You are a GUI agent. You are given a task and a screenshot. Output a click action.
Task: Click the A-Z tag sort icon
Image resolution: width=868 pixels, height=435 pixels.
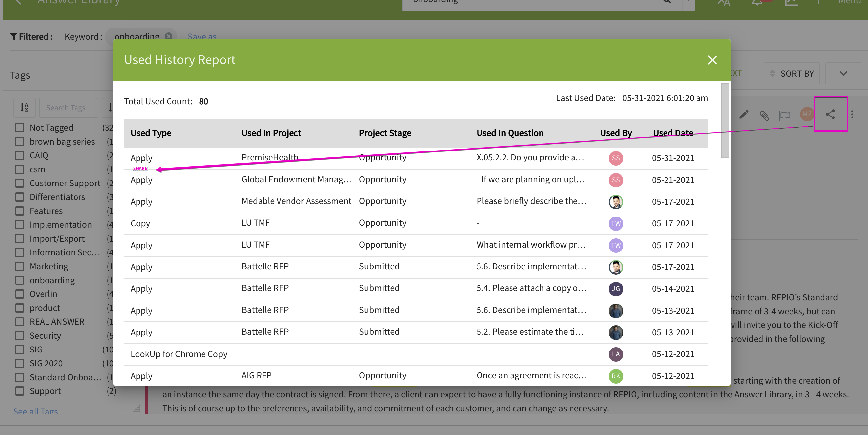point(24,108)
